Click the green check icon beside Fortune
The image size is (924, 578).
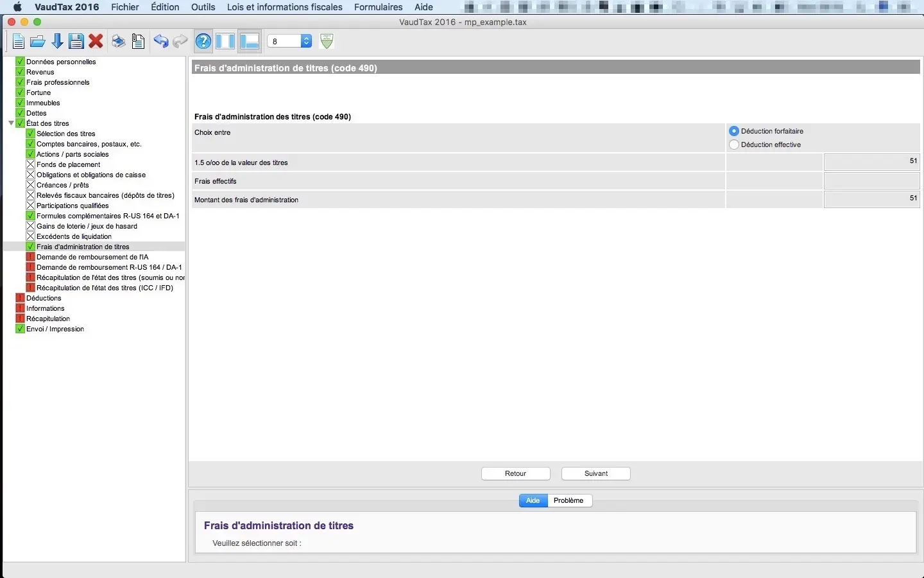[20, 92]
